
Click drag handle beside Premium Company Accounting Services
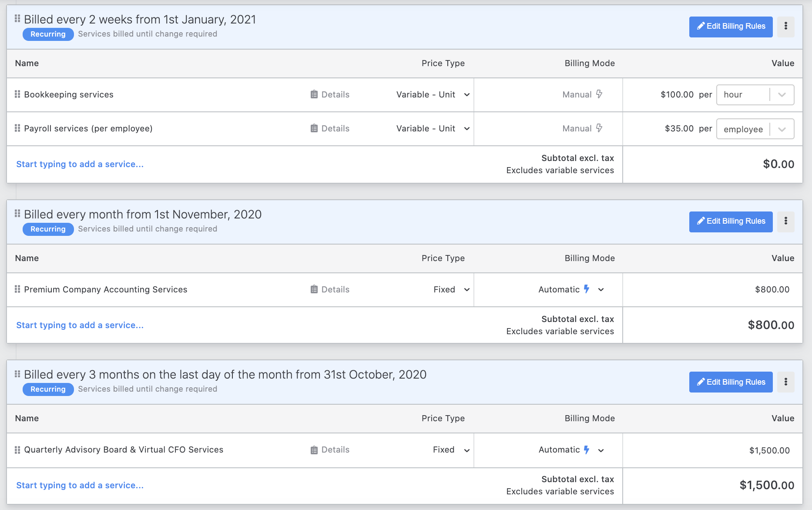(x=17, y=289)
